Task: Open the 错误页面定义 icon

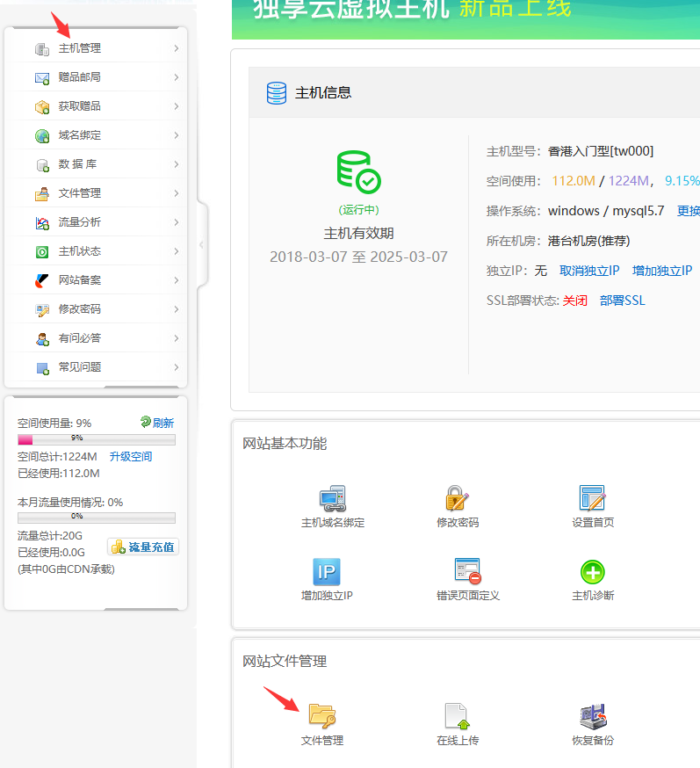Action: tap(467, 571)
